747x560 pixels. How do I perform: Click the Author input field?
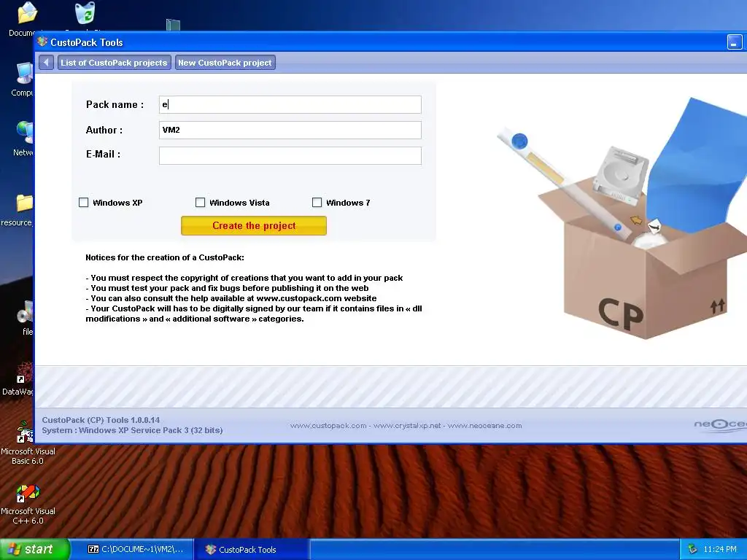tap(290, 130)
